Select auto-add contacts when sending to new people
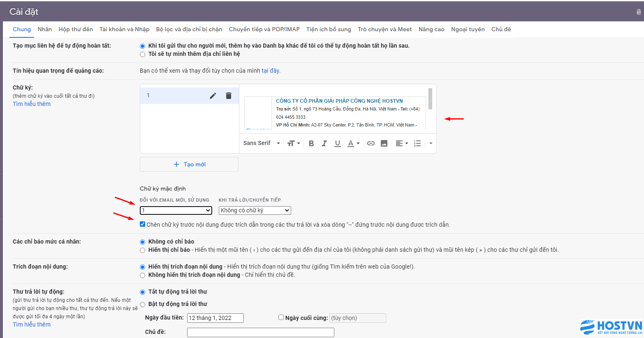 click(x=143, y=46)
